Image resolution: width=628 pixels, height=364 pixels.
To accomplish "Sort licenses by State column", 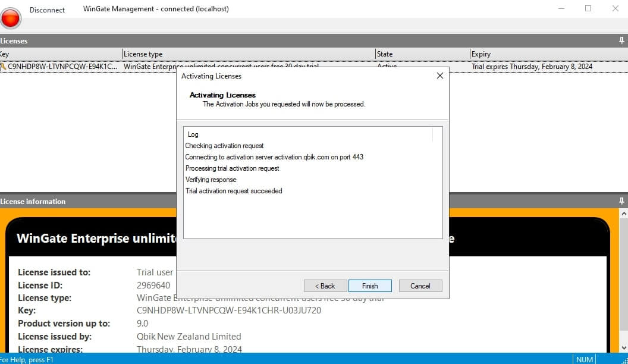I will 423,54.
